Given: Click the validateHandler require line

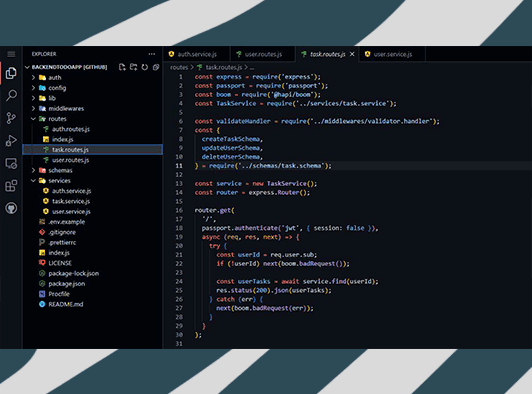Looking at the screenshot, I should click(317, 121).
